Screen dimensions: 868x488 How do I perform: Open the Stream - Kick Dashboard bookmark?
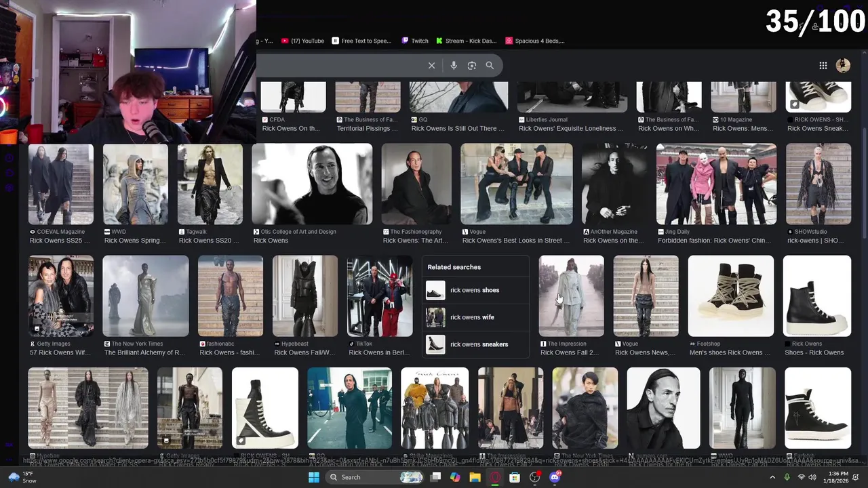tap(467, 41)
